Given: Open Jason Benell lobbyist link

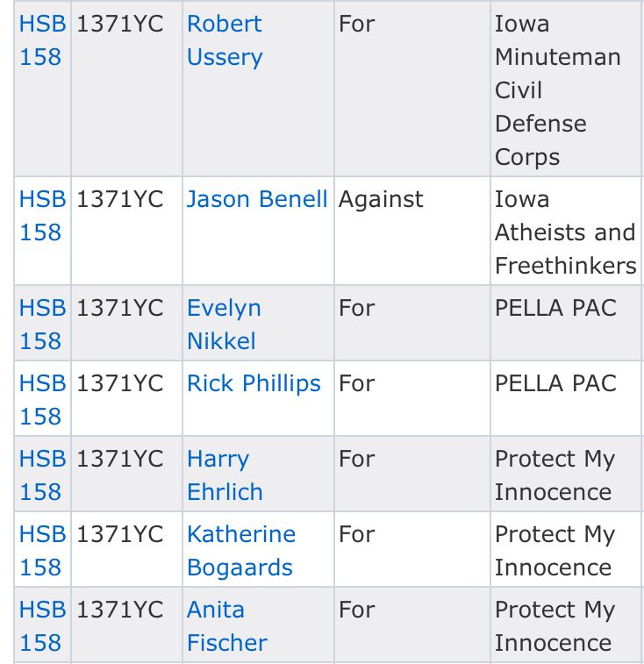Looking at the screenshot, I should coord(257,199).
